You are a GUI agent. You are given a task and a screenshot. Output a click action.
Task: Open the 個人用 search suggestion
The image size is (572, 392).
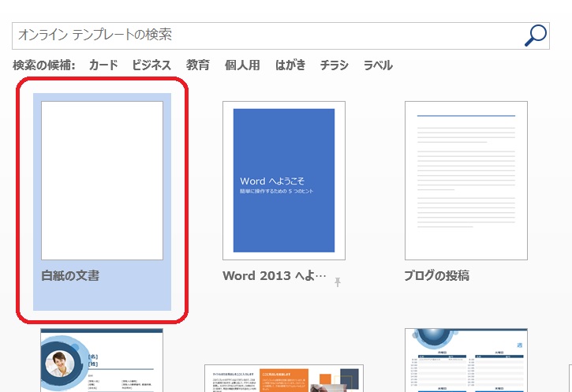[x=242, y=65]
